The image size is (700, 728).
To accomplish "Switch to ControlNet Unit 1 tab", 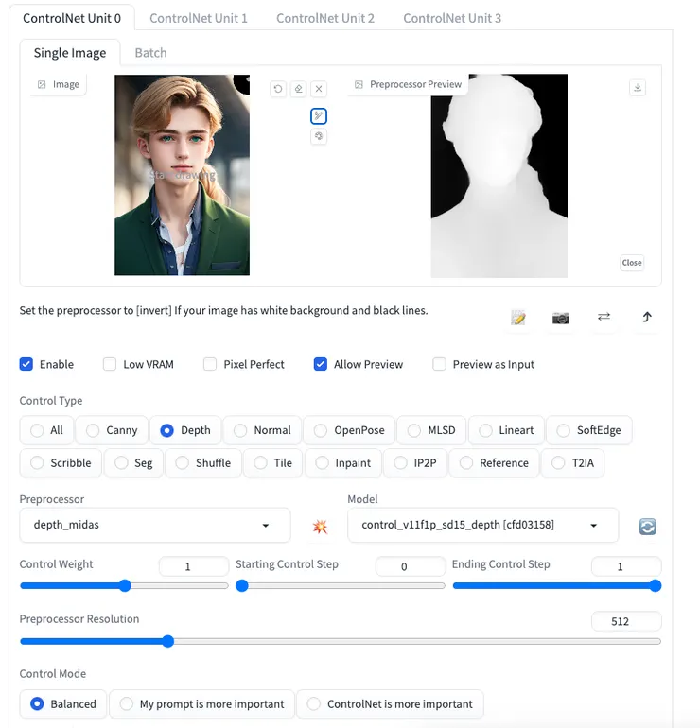I will click(x=199, y=18).
